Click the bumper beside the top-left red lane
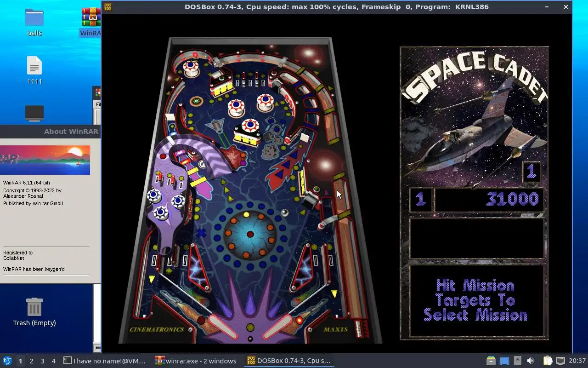This screenshot has height=368, width=588. pyautogui.click(x=191, y=68)
